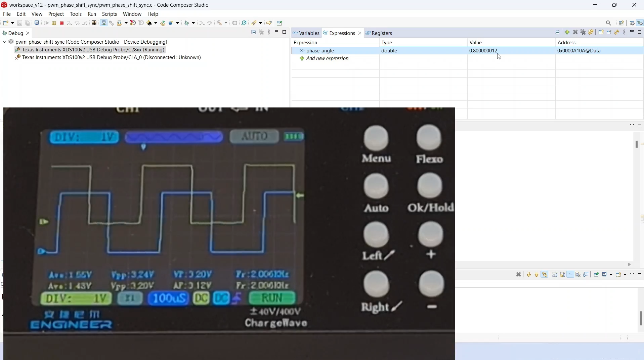Toggle the Pin Console button

596,275
